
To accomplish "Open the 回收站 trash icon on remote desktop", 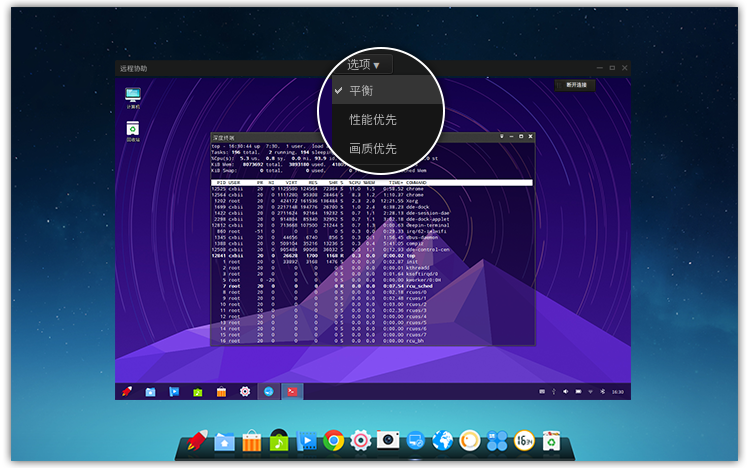I will pos(133,131).
